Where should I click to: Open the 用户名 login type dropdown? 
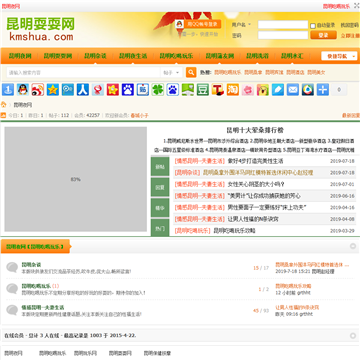(241, 25)
